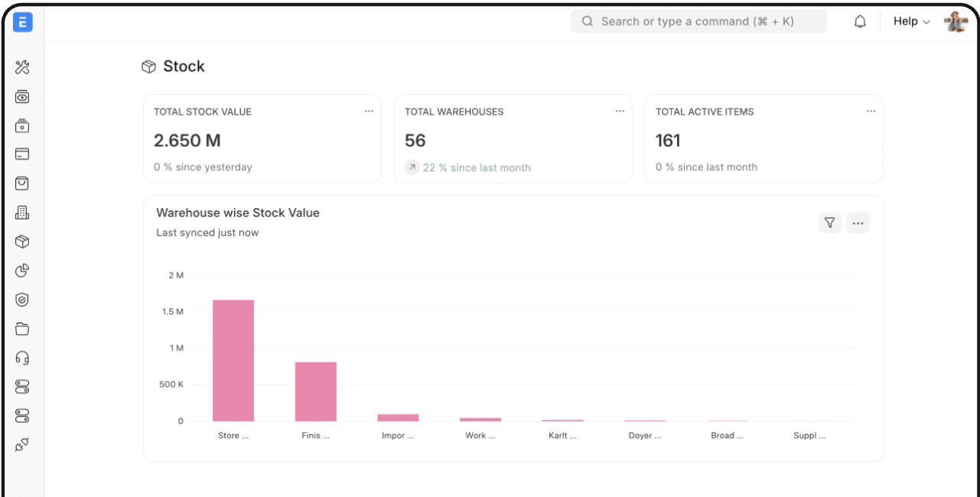Screen dimensions: 980x497
Task: Open the Total Stock Value card options menu
Action: (369, 112)
